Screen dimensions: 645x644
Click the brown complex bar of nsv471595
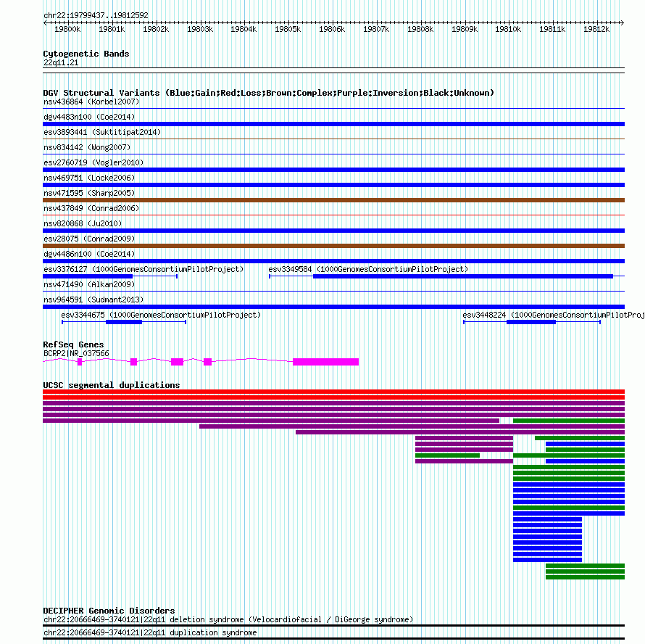pyautogui.click(x=333, y=200)
